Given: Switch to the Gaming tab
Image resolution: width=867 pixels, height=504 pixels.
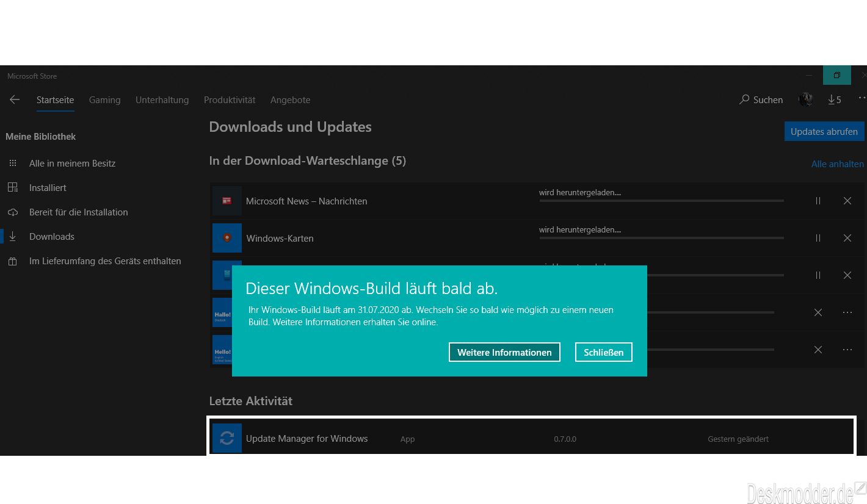Looking at the screenshot, I should (104, 100).
